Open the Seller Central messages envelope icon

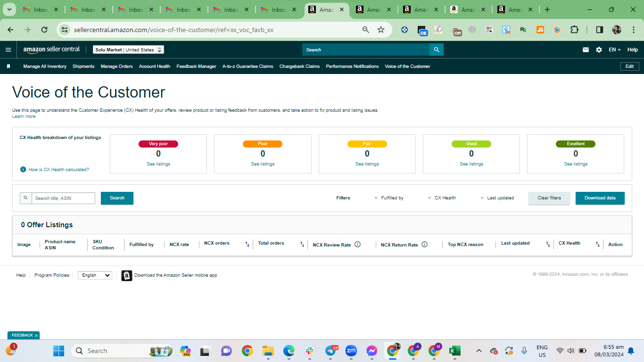pyautogui.click(x=586, y=49)
